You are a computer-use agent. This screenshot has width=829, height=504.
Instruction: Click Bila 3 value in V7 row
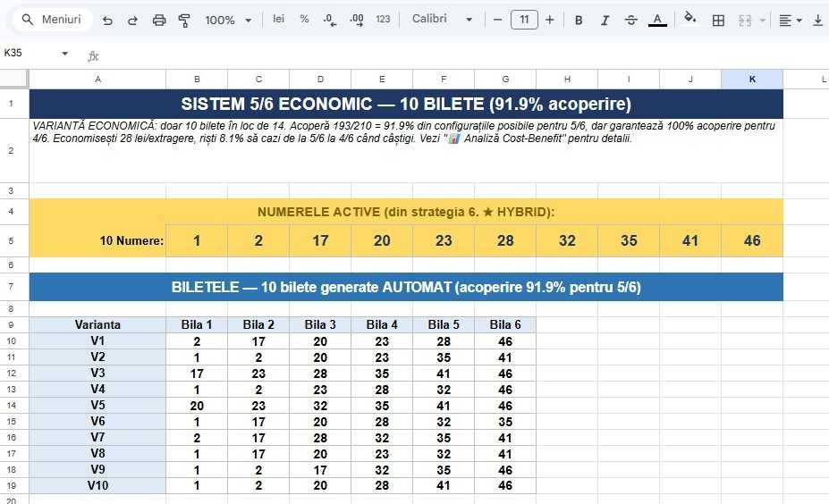tap(320, 438)
